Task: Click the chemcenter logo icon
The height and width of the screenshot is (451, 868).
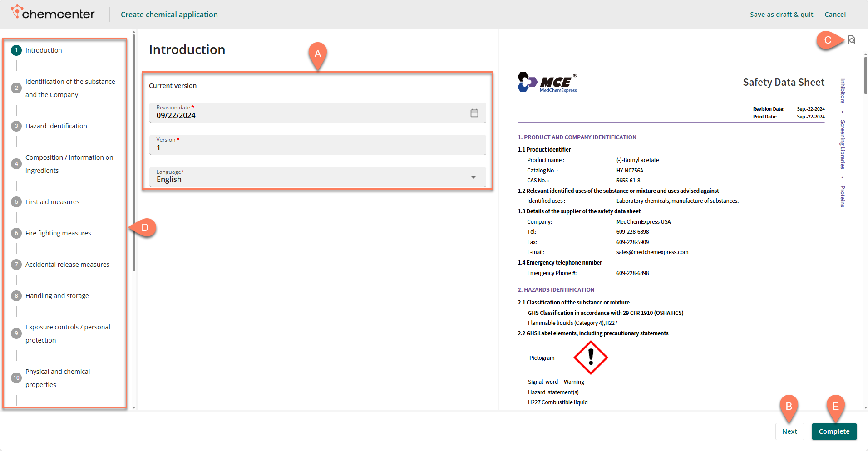Action: coord(17,11)
